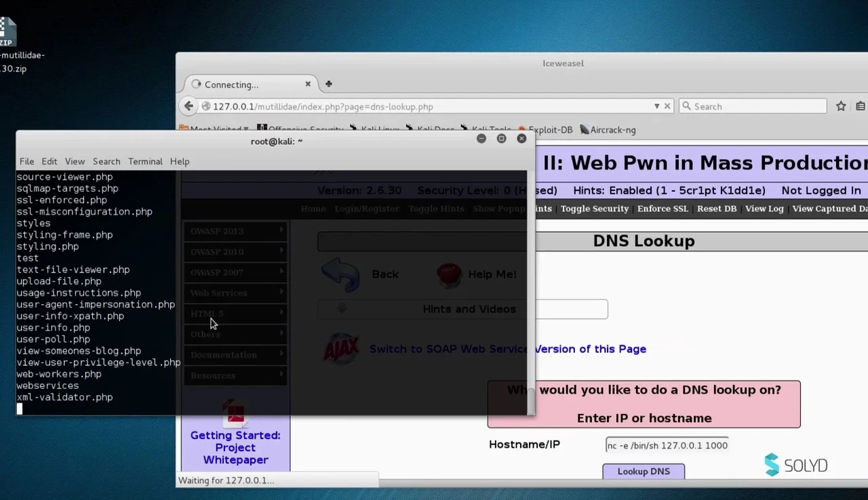The height and width of the screenshot is (500, 868).
Task: Click sqlmap-targets.php in terminal listing
Action: tap(67, 188)
